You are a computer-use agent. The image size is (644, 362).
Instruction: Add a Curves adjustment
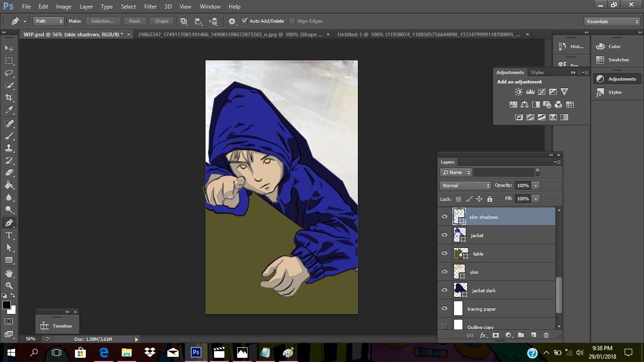coord(542,92)
